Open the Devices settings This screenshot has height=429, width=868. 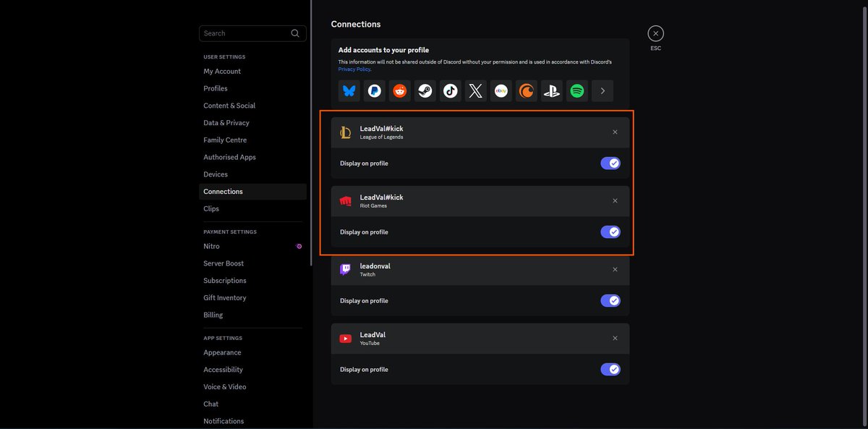(x=252, y=174)
